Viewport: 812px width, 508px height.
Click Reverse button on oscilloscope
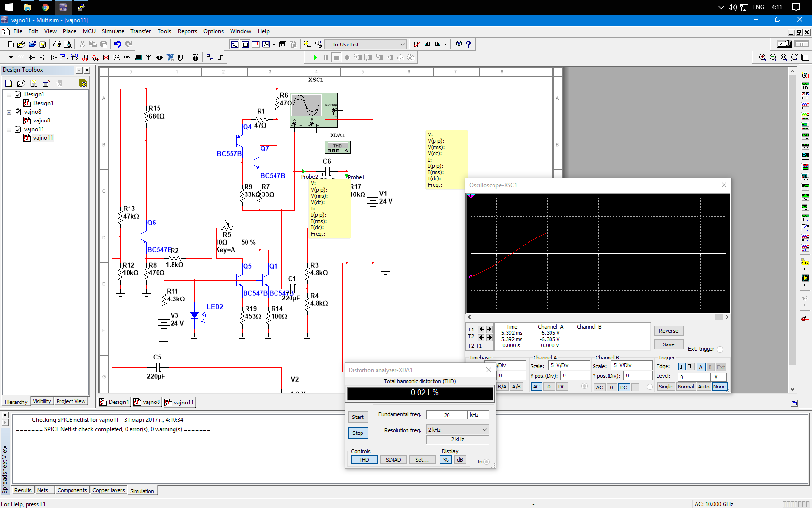(x=668, y=331)
